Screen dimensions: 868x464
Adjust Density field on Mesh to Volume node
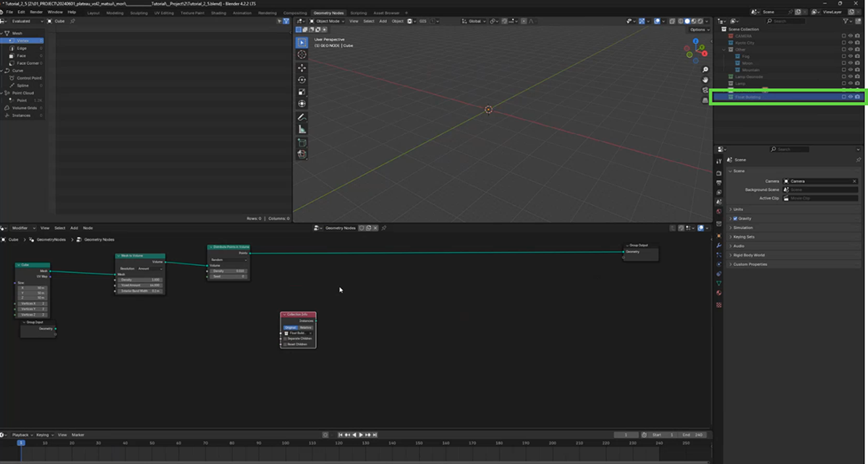[140, 280]
